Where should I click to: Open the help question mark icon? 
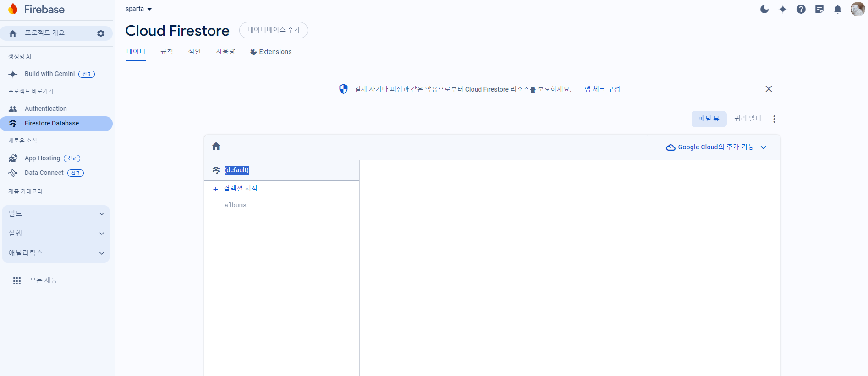[801, 9]
